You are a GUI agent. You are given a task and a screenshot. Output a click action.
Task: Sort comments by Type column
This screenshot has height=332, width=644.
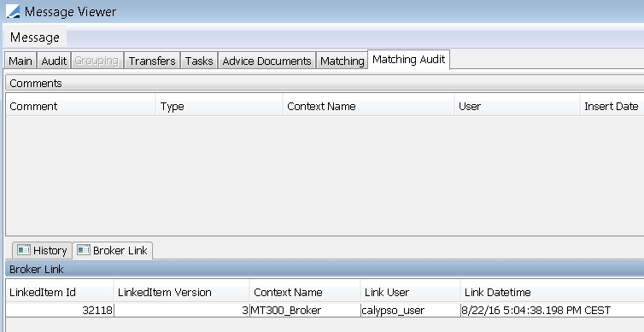click(220, 107)
